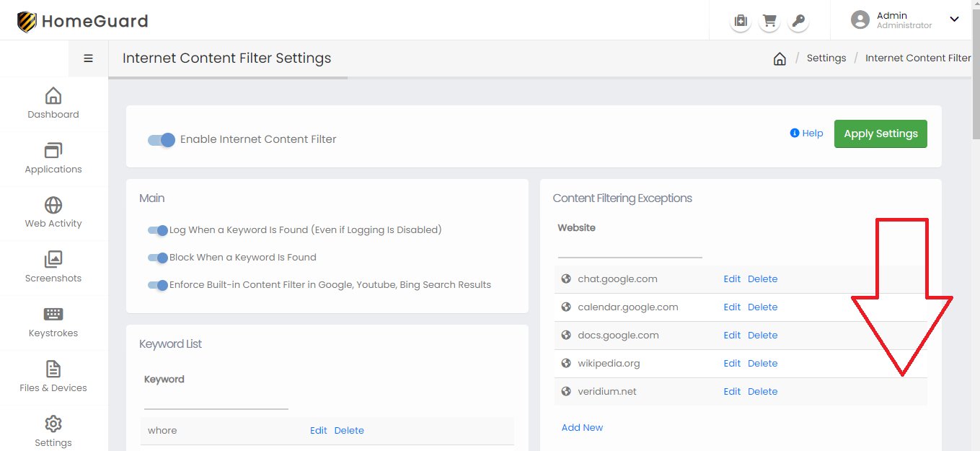Open Web Activity in the sidebar
The image size is (980, 451).
coord(53,213)
